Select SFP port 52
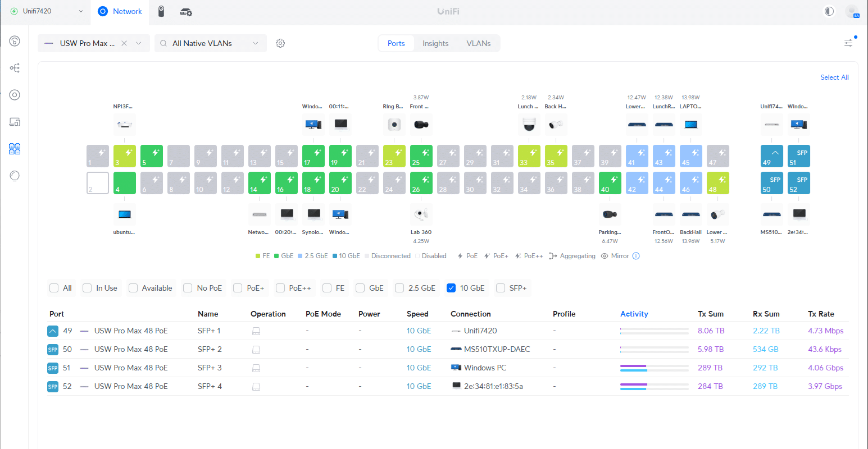The image size is (868, 449). click(799, 183)
